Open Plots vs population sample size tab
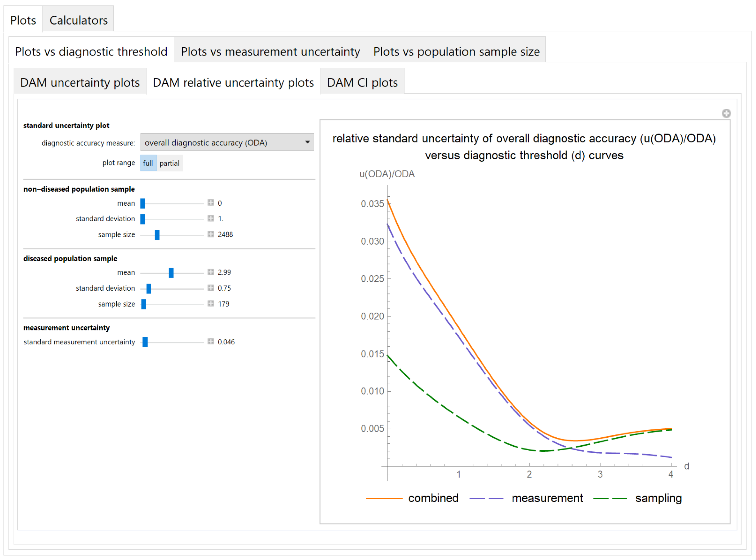Viewport: 756px width, 560px height. click(456, 52)
